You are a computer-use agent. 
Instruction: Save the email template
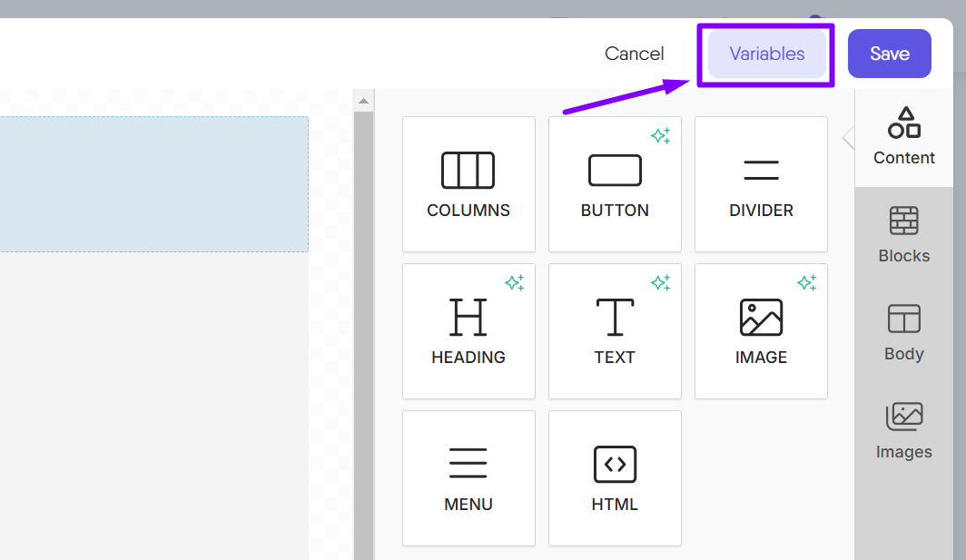pos(889,54)
